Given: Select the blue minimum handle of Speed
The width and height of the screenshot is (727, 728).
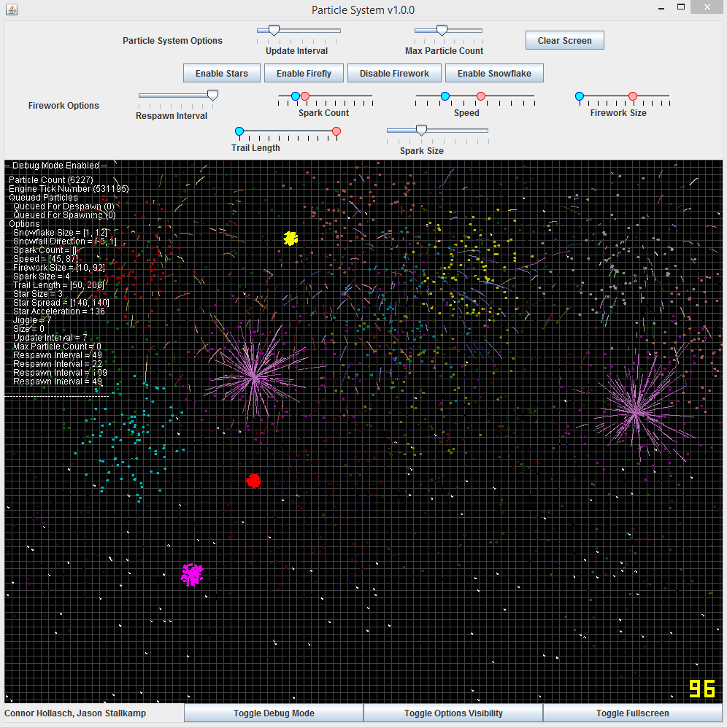Looking at the screenshot, I should coord(445,96).
